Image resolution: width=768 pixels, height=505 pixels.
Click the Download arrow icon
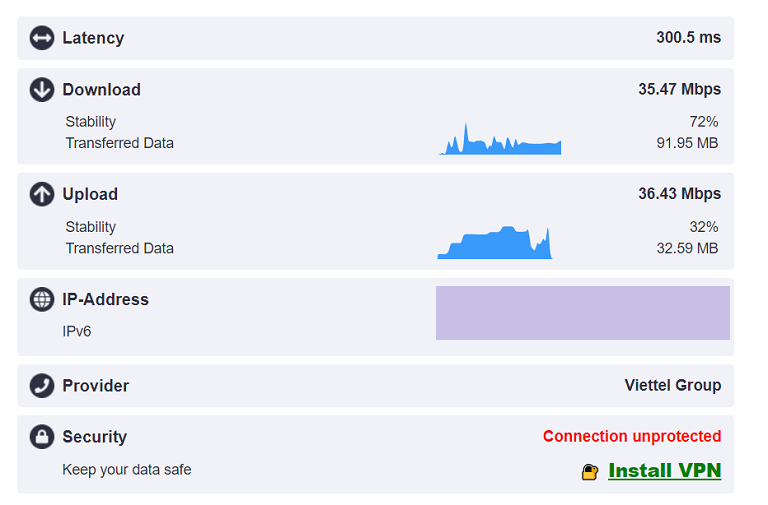(42, 90)
